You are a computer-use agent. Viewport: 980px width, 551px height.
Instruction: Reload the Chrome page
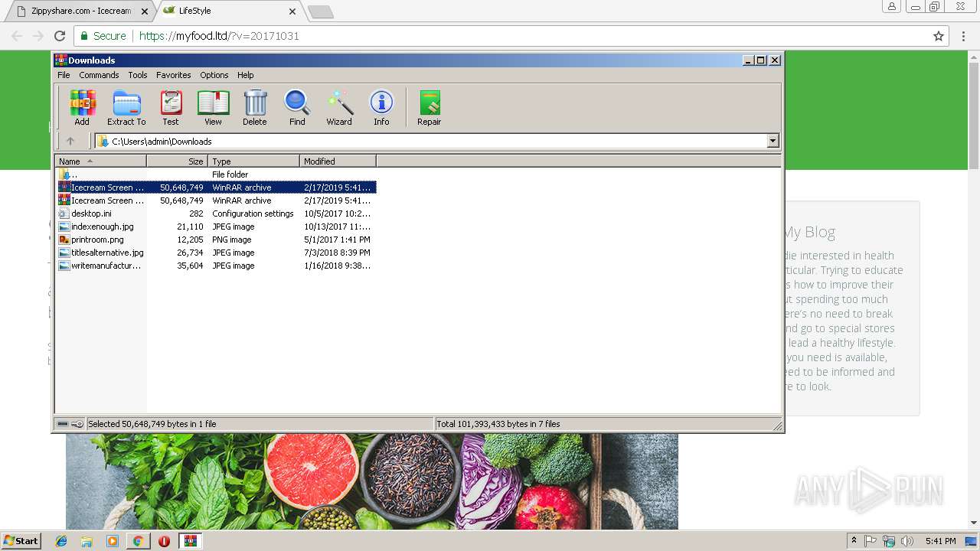60,36
